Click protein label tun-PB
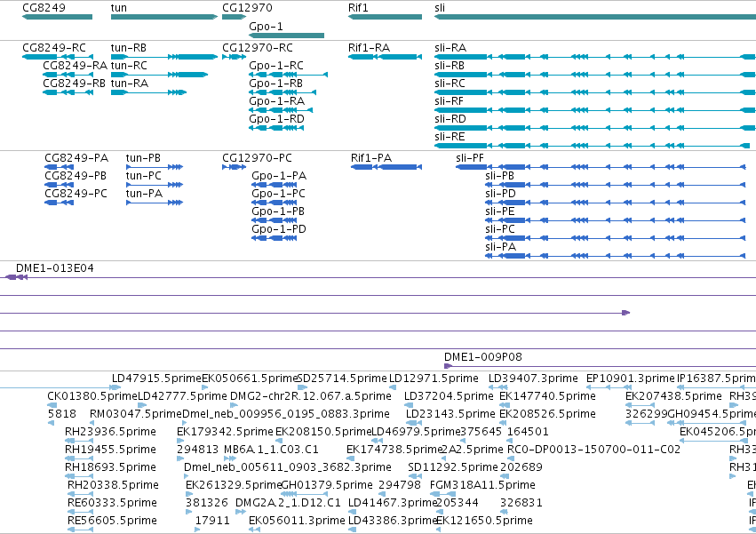Screen dimensions: 756x534 point(143,158)
